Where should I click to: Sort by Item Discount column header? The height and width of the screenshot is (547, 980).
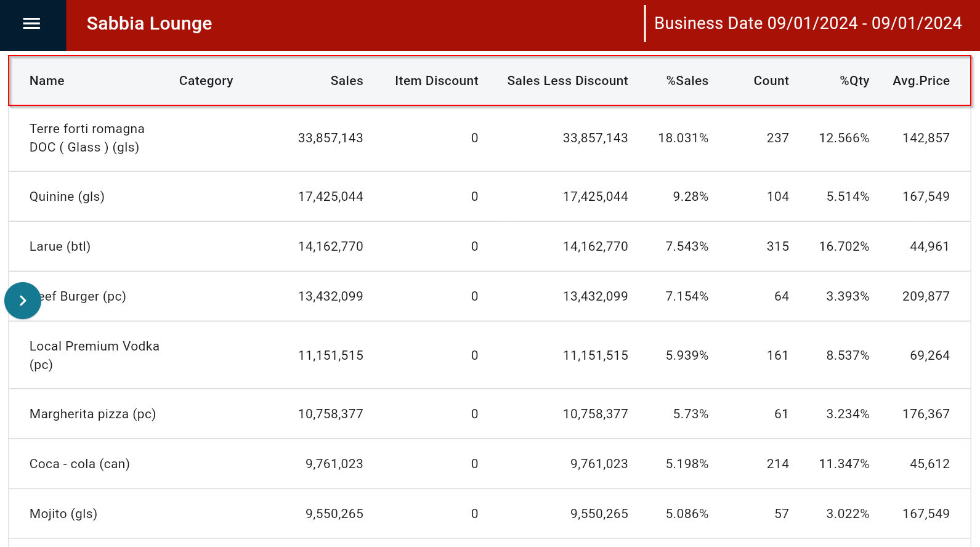pos(436,81)
